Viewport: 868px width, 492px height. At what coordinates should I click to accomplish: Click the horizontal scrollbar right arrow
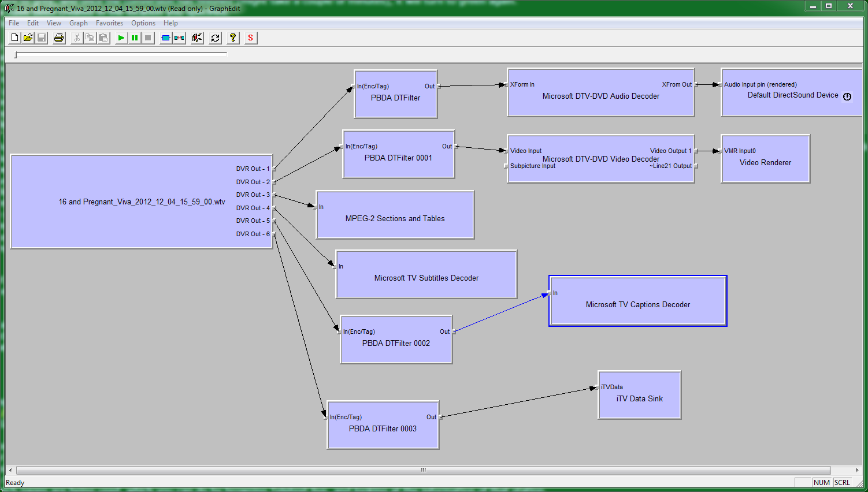coord(857,470)
